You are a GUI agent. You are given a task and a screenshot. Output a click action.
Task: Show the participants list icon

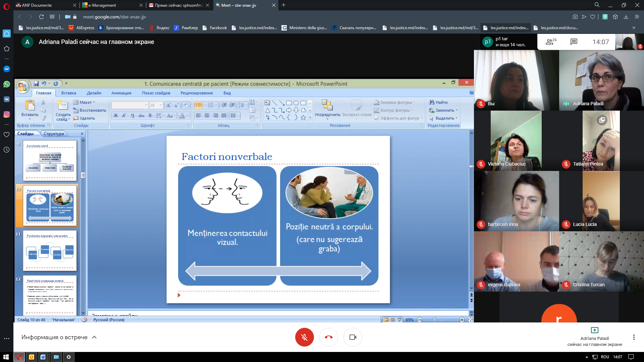[551, 42]
